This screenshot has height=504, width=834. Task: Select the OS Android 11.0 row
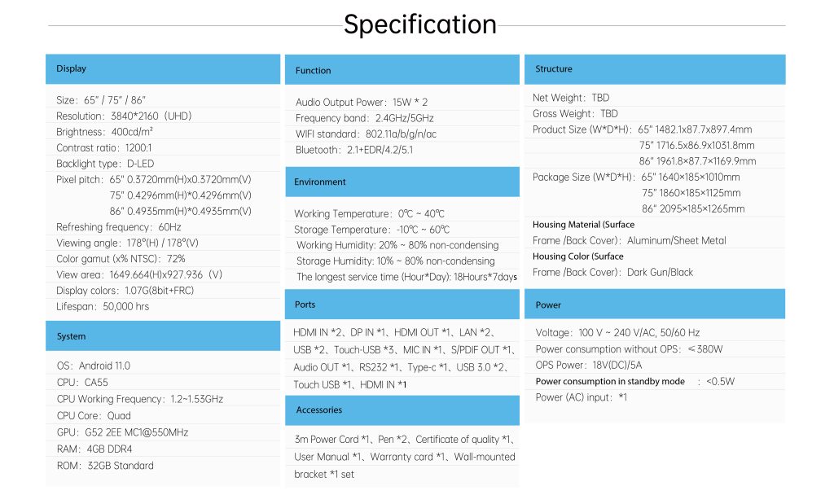93,366
